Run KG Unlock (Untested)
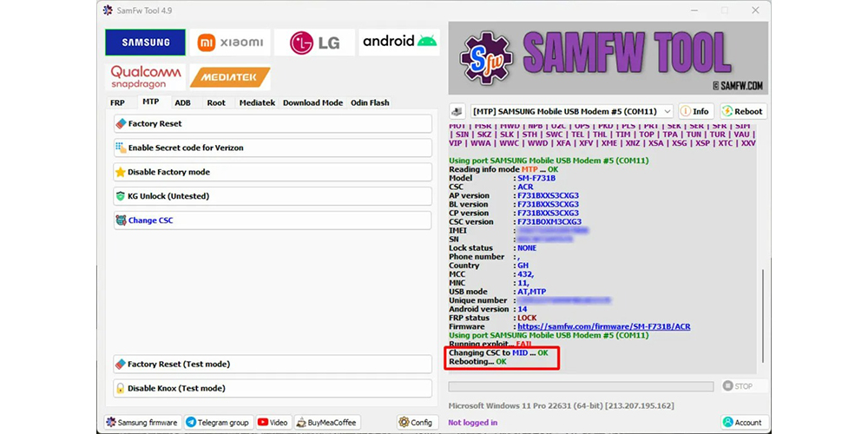Viewport: 868px width, 434px height. 273,196
